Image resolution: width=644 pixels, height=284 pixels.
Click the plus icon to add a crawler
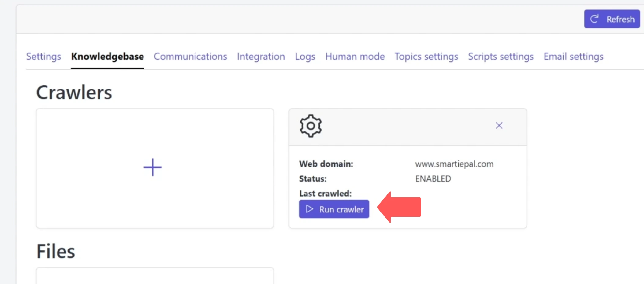[x=152, y=167]
